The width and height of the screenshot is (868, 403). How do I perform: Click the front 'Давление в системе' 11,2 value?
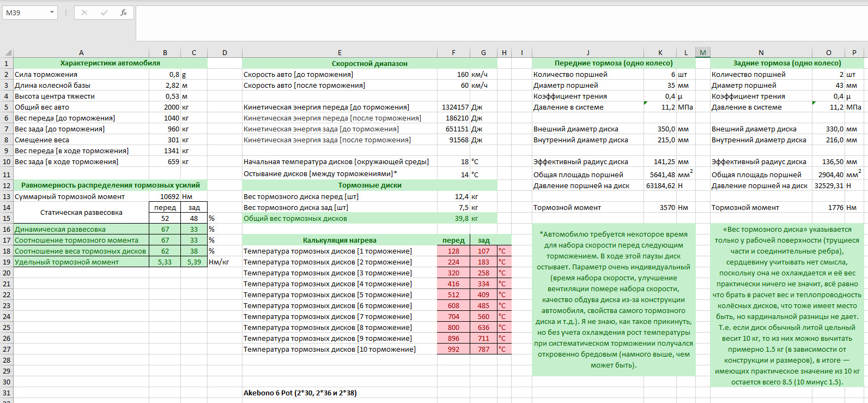pyautogui.click(x=660, y=107)
